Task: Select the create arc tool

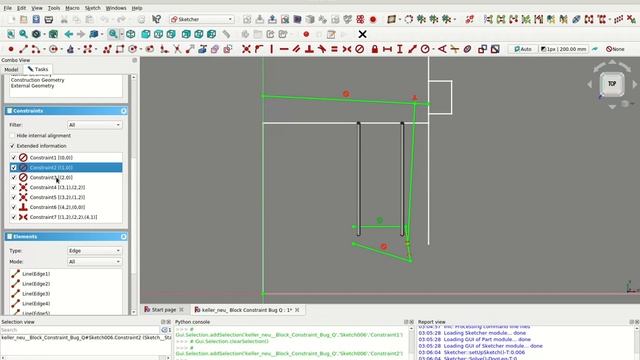Action: coord(35,49)
